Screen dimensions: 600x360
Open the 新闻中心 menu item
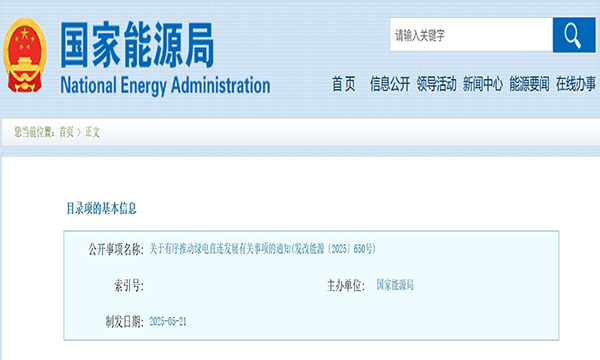click(483, 84)
